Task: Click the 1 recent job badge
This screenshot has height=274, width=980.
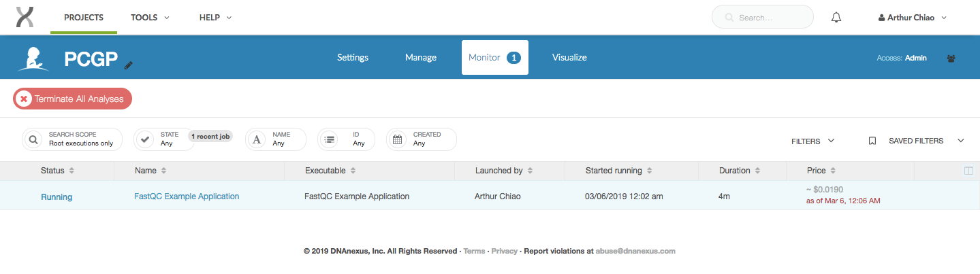Action: pyautogui.click(x=210, y=137)
